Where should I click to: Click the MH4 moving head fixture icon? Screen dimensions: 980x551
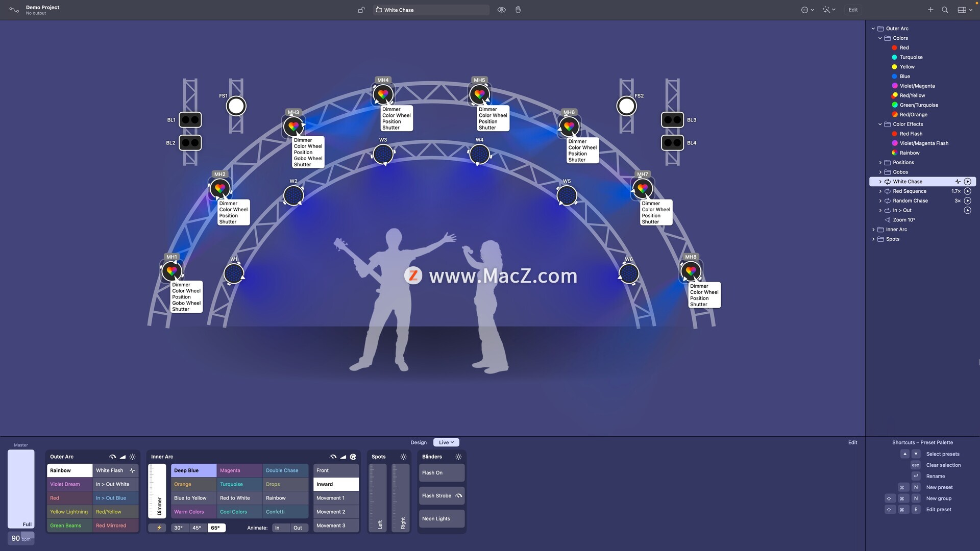pyautogui.click(x=383, y=94)
